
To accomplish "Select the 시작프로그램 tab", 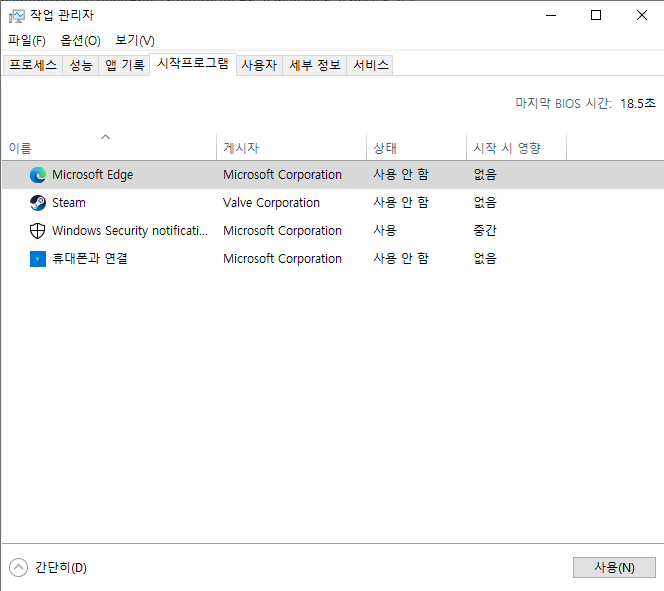I will click(x=193, y=64).
